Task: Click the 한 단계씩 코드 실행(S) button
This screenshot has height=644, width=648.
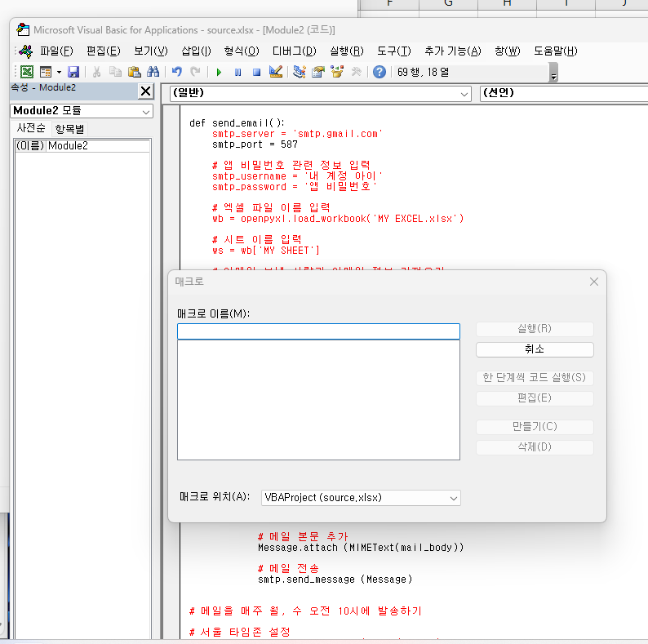Action: point(535,377)
